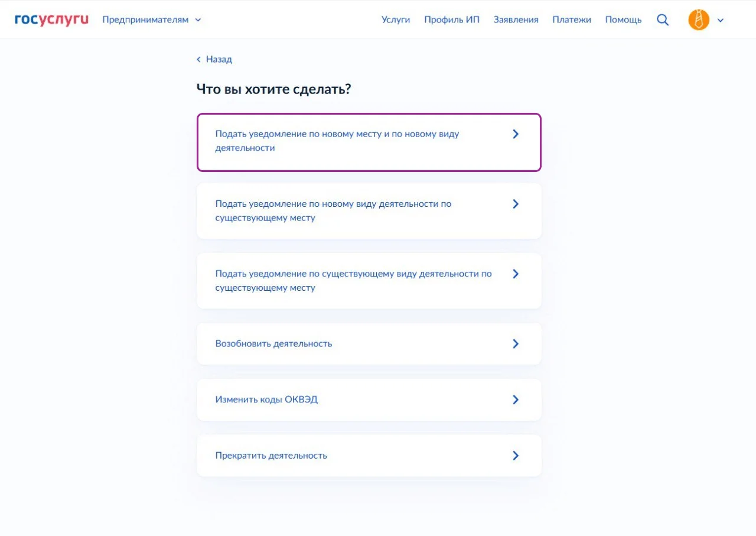Select new activity at existing place notification
756x536 pixels.
333,211
